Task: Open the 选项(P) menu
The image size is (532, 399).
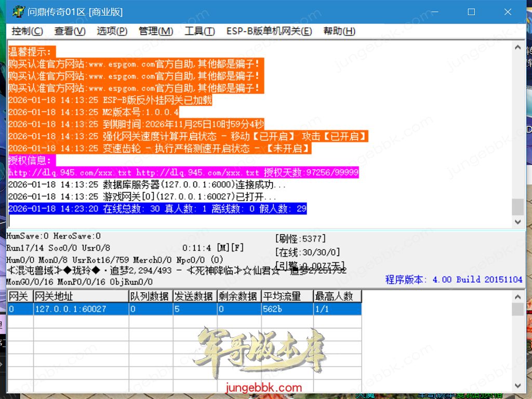Action: pyautogui.click(x=112, y=31)
